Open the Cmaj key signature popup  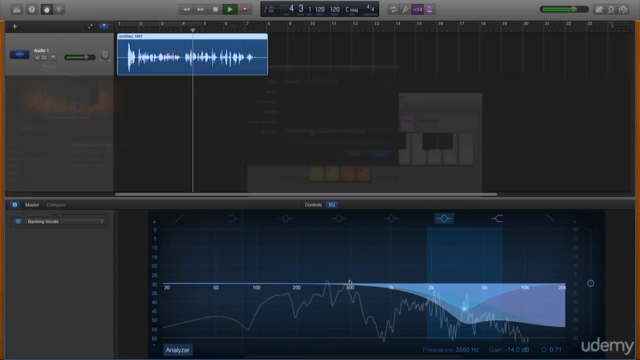pos(352,9)
